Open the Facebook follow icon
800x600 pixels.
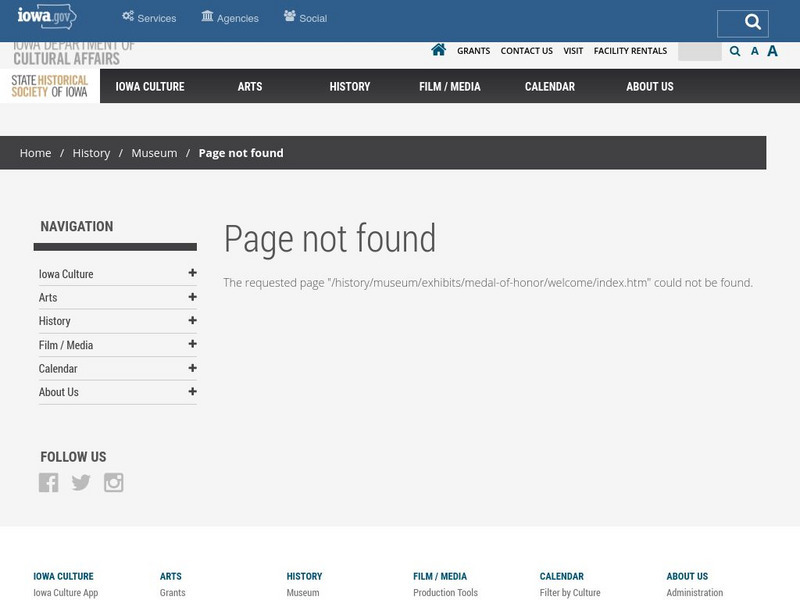(x=48, y=482)
